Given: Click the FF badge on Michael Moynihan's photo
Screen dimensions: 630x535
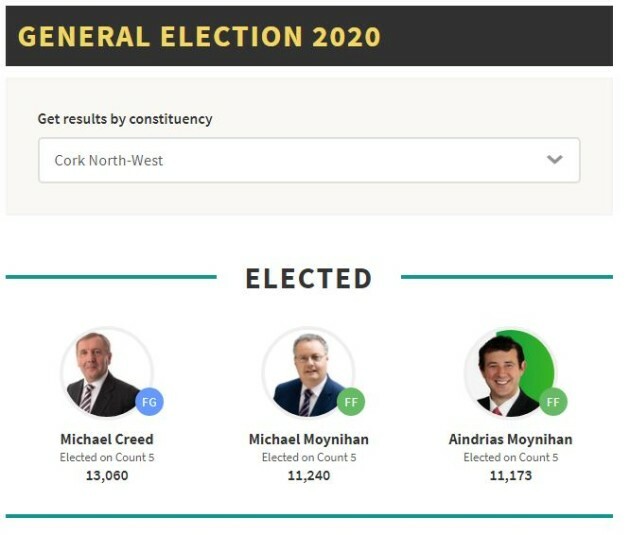Looking at the screenshot, I should click(351, 402).
